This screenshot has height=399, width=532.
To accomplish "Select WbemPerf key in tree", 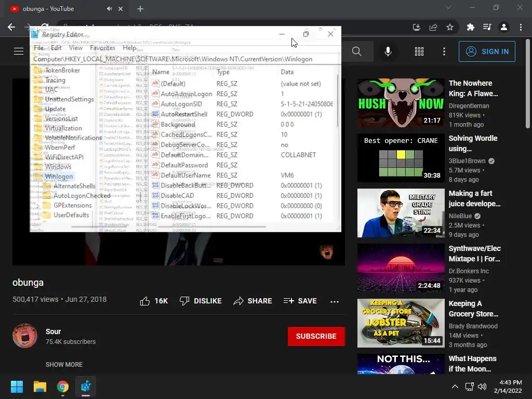I will tap(60, 147).
